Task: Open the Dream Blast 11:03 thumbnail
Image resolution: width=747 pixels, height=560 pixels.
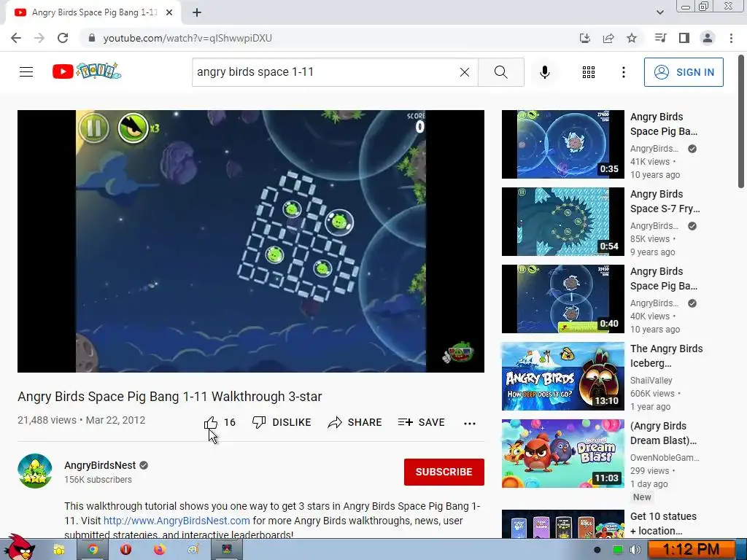Action: [x=562, y=454]
